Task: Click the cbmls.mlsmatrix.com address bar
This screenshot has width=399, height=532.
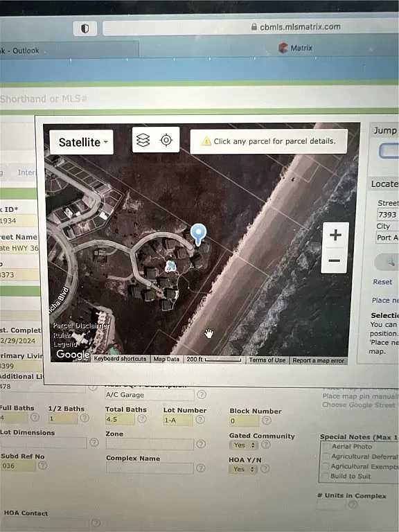Action: (250, 27)
